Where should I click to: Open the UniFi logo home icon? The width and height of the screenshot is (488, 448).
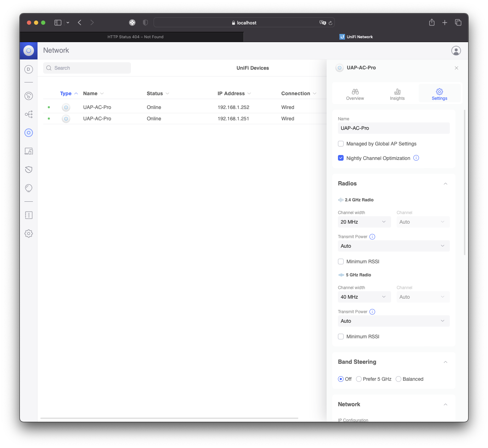click(x=29, y=51)
